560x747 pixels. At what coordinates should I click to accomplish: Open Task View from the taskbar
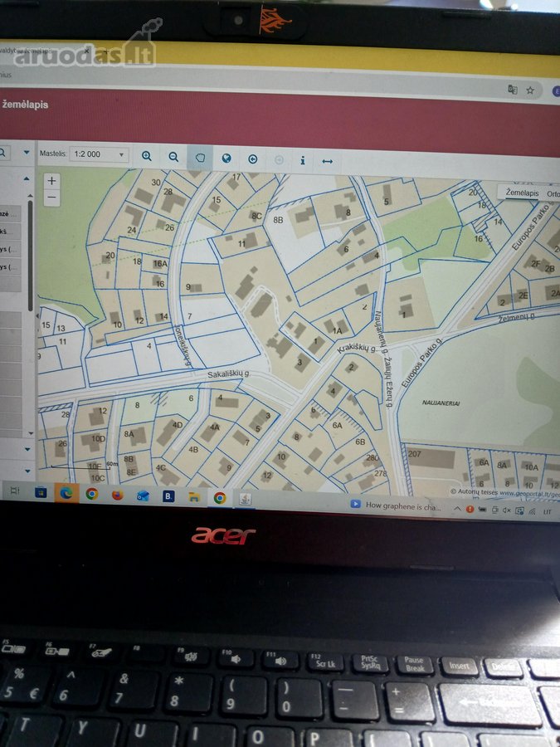tap(15, 491)
